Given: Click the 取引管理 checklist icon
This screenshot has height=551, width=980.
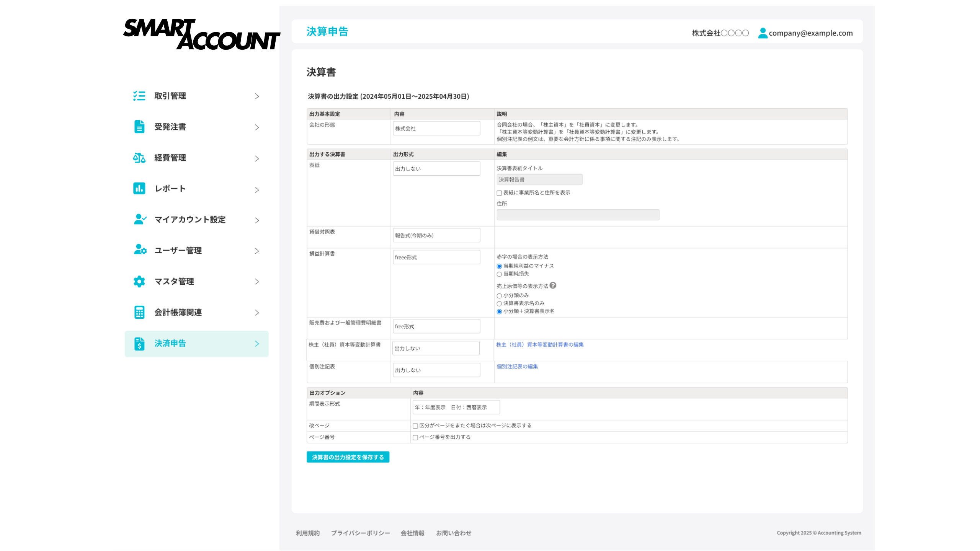Looking at the screenshot, I should click(139, 96).
